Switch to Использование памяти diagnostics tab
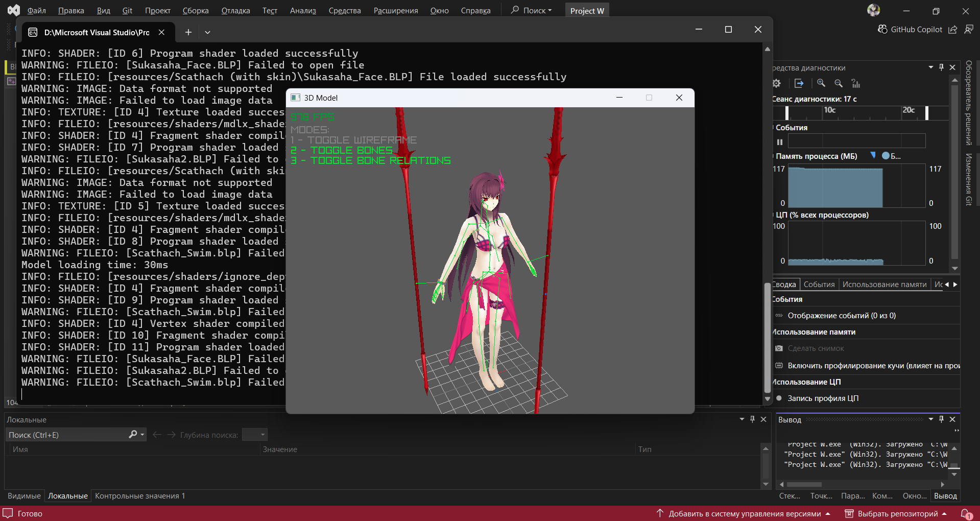Viewport: 980px width, 521px height. coord(885,285)
